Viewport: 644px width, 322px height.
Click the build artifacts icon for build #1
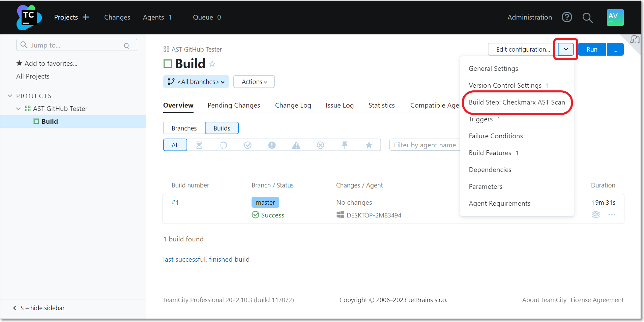click(596, 214)
